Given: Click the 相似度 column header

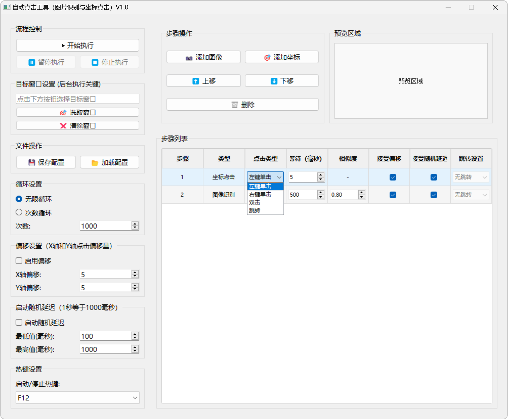Looking at the screenshot, I should point(348,158).
